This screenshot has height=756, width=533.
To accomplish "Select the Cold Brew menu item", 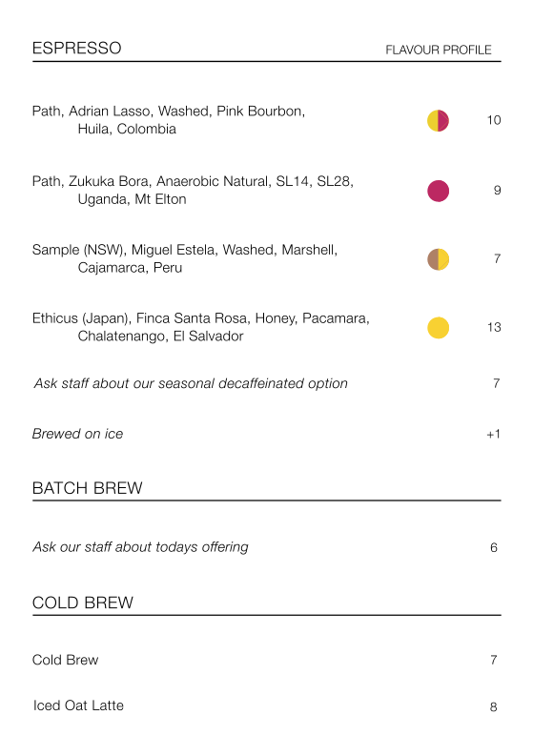I will coord(65,660).
